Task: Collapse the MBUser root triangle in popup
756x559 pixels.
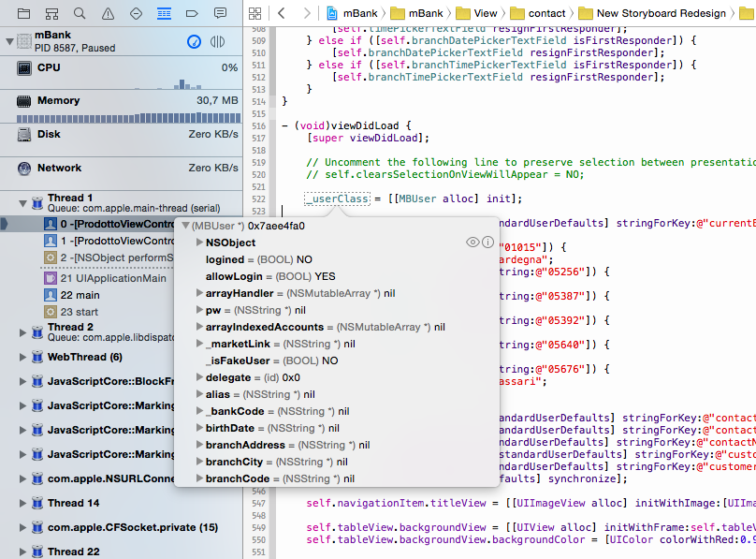Action: tap(185, 226)
